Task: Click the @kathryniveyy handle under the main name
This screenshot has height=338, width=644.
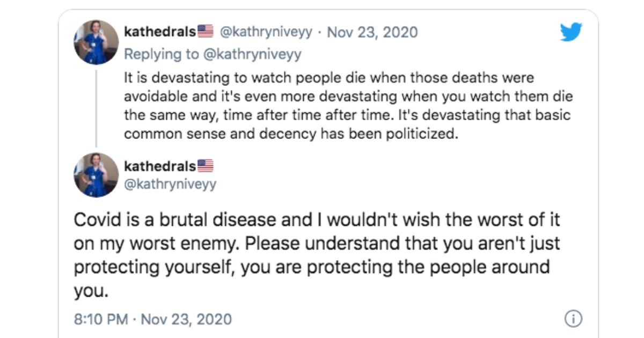Action: click(x=170, y=185)
